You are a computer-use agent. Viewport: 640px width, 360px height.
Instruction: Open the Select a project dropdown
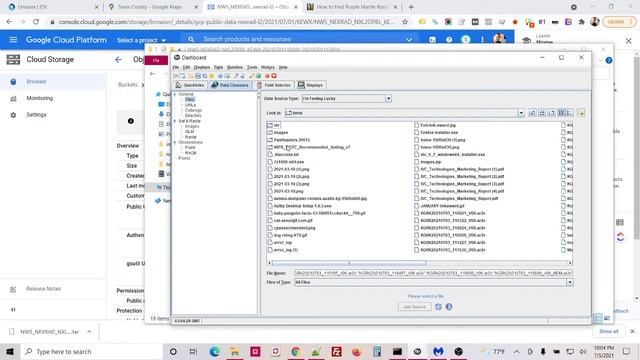[141, 40]
